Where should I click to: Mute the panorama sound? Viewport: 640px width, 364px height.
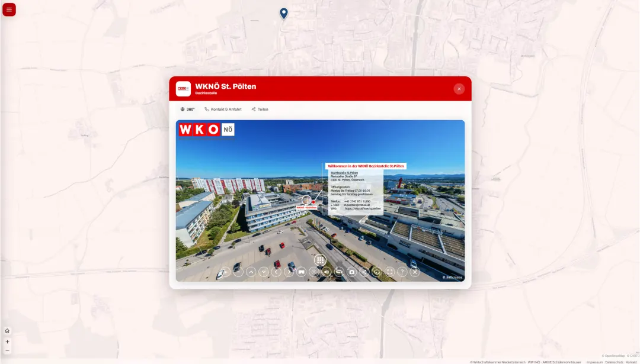tap(327, 272)
